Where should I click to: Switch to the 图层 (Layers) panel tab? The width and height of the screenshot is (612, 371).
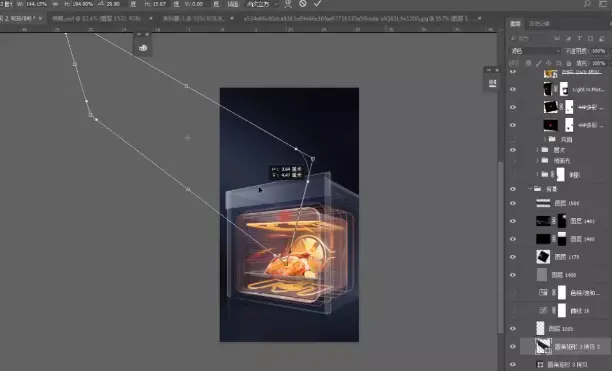[515, 24]
